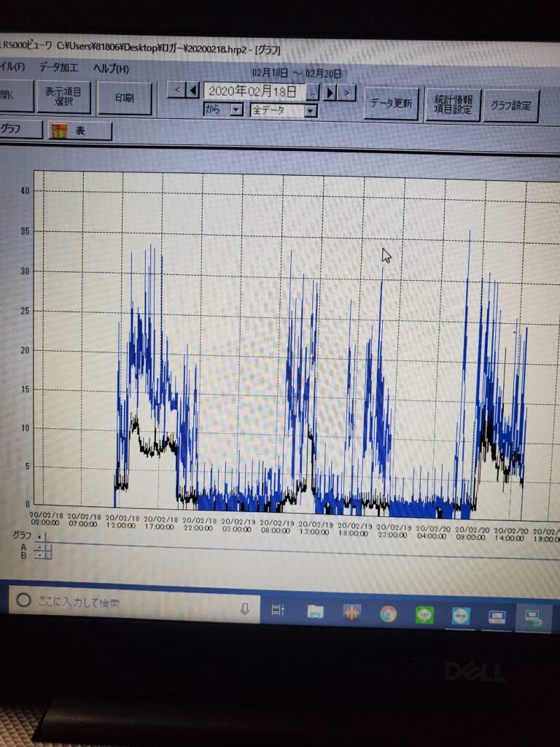Image resolution: width=560 pixels, height=747 pixels.
Task: Expand the 全データ range dropdown
Action: point(311,111)
